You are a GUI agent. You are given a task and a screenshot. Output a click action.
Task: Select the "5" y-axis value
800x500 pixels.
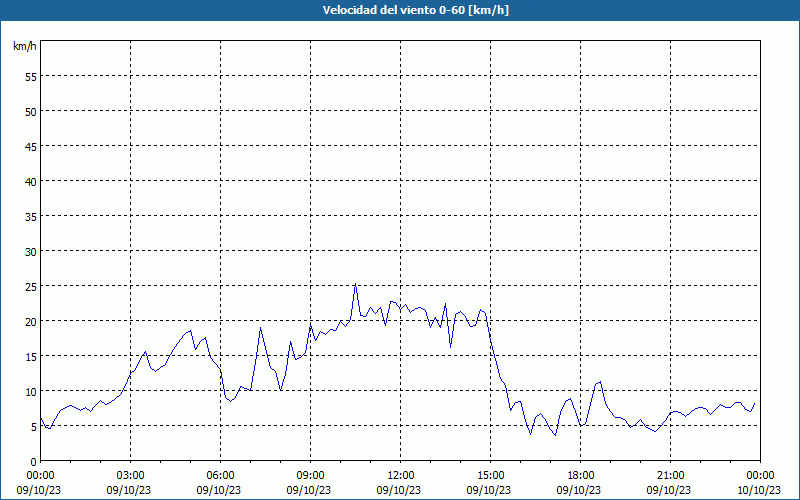[x=34, y=428]
